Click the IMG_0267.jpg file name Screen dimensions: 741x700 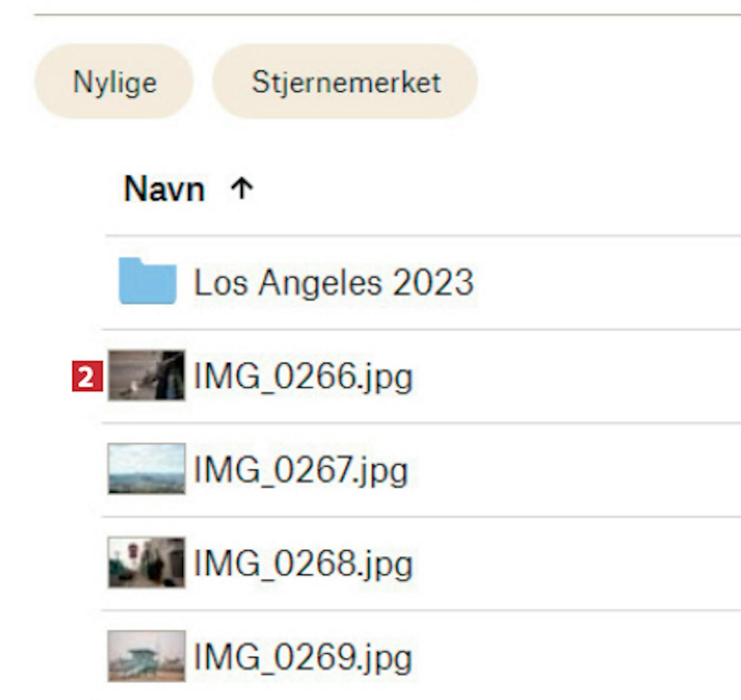point(301,470)
